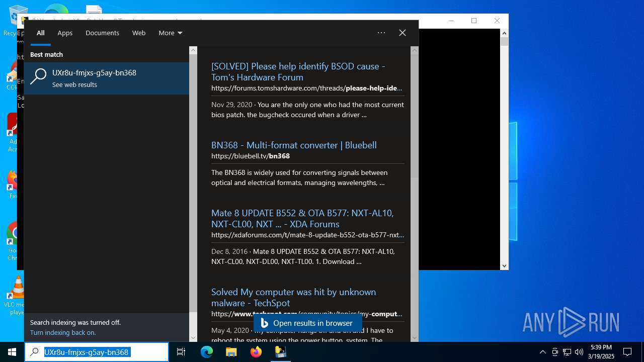Click the background window scrollbar up arrow

click(505, 33)
